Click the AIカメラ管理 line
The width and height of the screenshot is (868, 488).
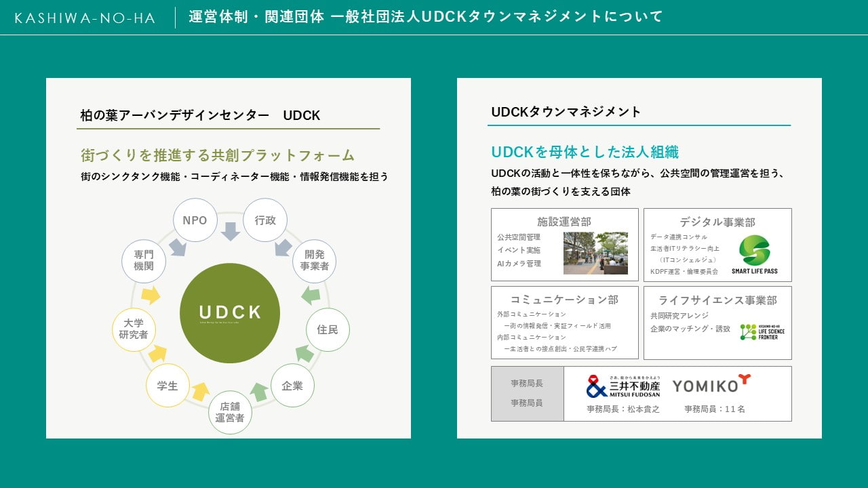click(519, 263)
